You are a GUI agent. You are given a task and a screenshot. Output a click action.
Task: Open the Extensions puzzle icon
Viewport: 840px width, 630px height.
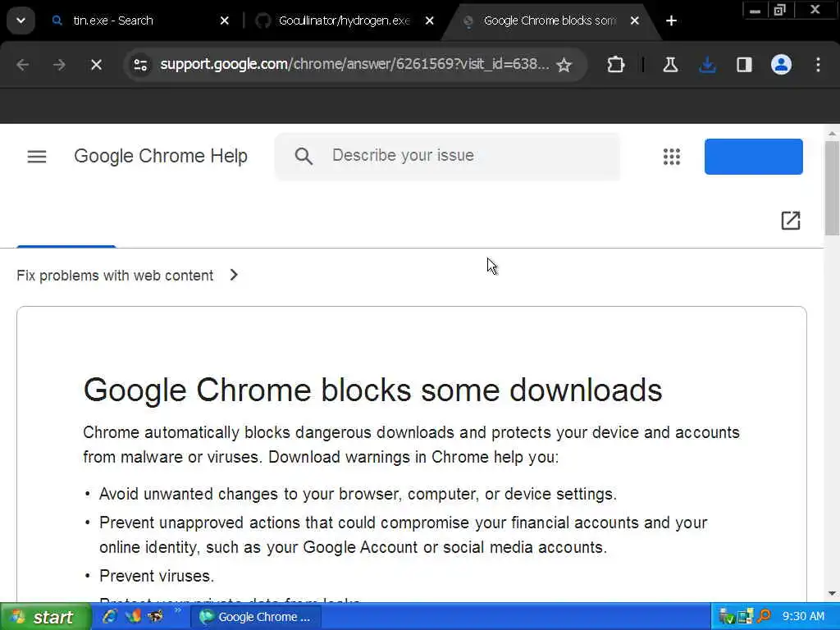point(615,65)
